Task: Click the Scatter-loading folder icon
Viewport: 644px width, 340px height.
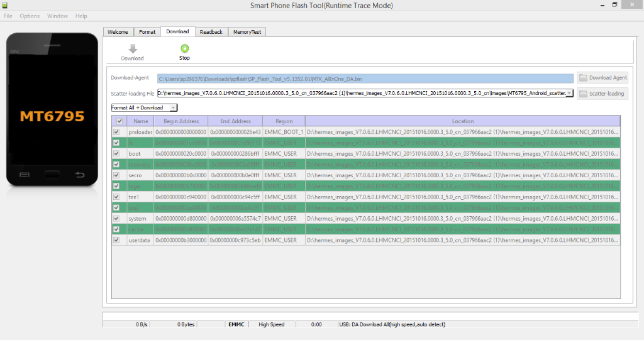Action: [583, 94]
